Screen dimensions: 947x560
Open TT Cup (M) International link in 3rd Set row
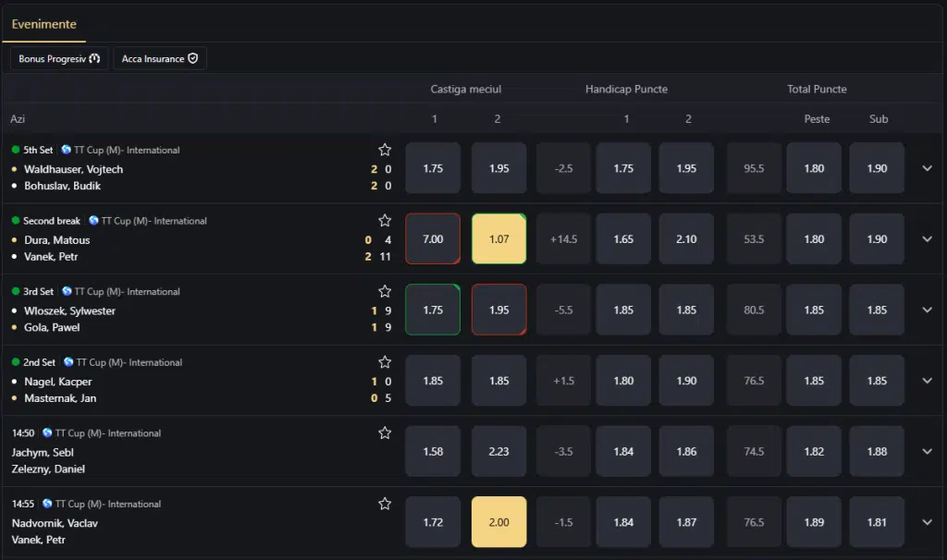pos(127,291)
